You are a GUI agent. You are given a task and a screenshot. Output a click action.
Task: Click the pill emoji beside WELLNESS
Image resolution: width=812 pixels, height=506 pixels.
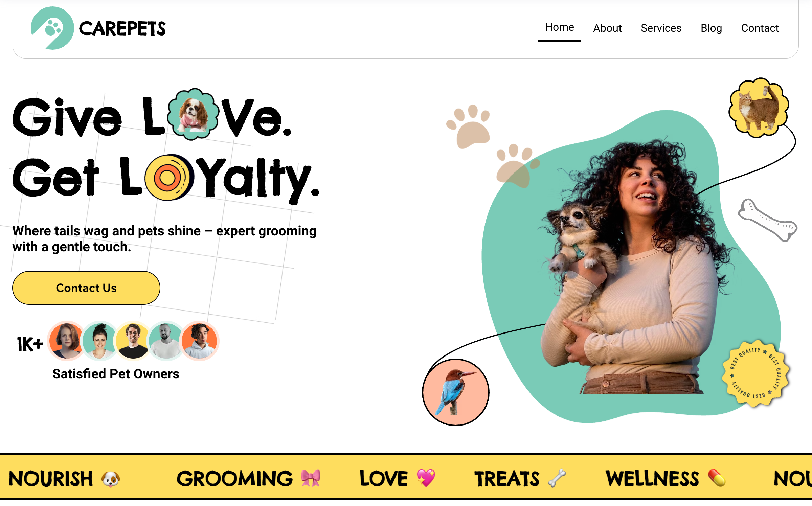717,478
